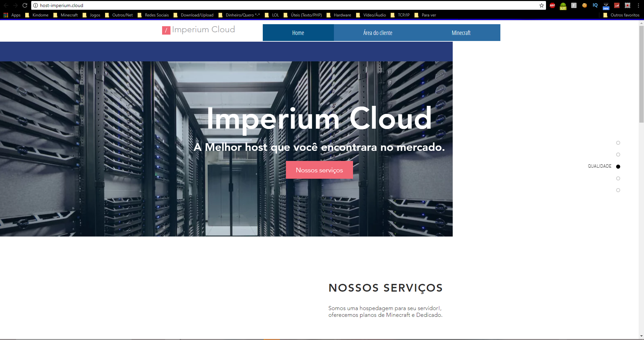This screenshot has height=340, width=644.
Task: Select the active QUALIDADE section dot
Action: (618, 167)
